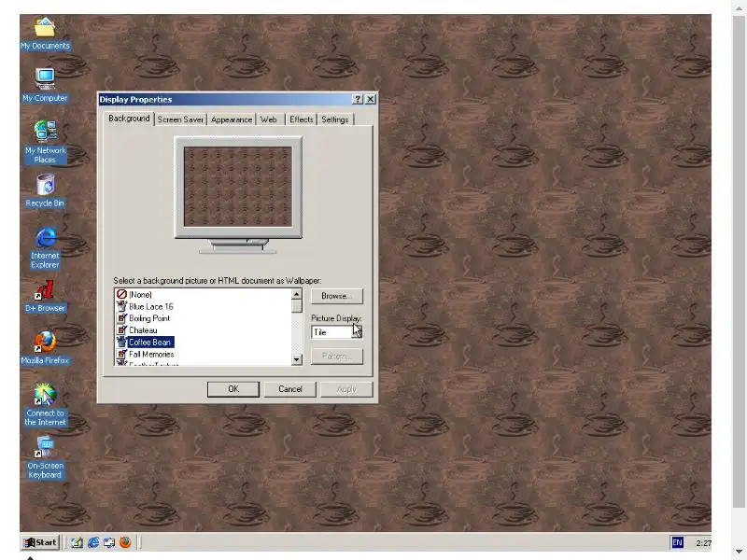Click the monitor preview of the wallpaper
The image size is (747, 560).
238,187
